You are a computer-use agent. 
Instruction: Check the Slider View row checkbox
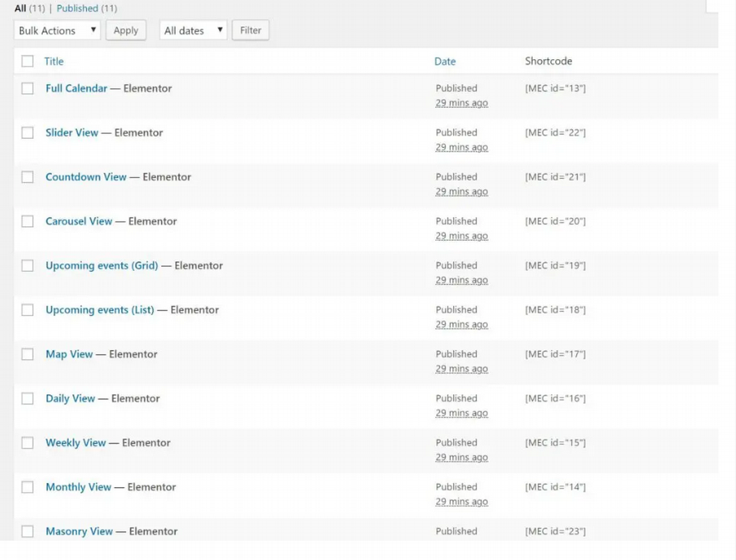point(28,133)
